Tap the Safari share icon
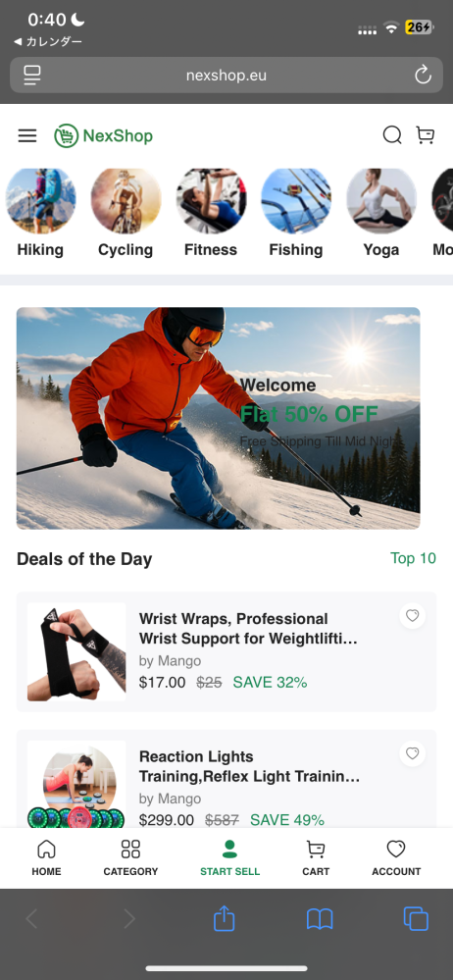453x980 pixels. pos(224,919)
